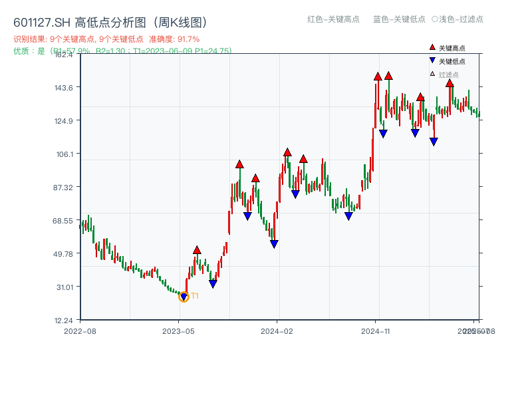
Task: Click the 124.9 price axis label
Action: tap(64, 121)
